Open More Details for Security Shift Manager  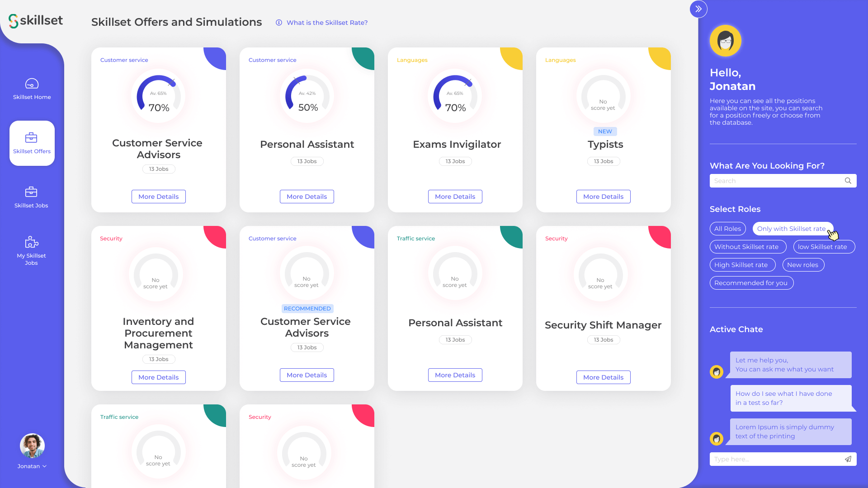click(603, 377)
